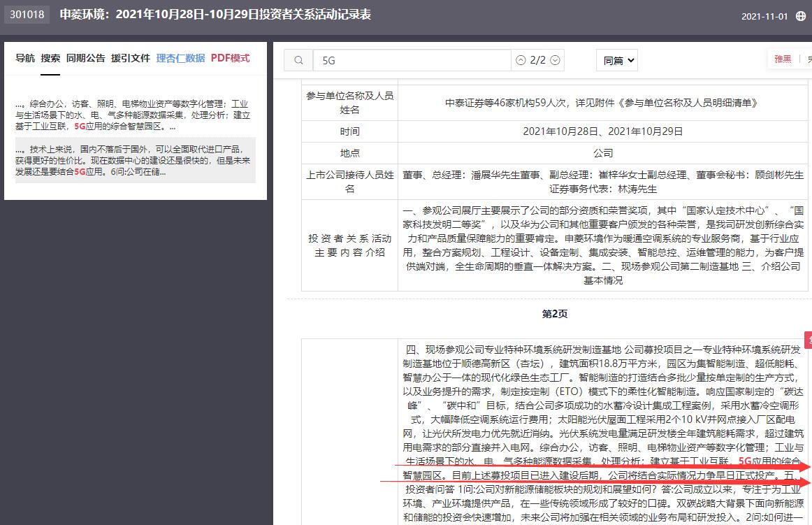The width and height of the screenshot is (812, 525).
Task: Click stock code 301018 badge
Action: pos(27,15)
